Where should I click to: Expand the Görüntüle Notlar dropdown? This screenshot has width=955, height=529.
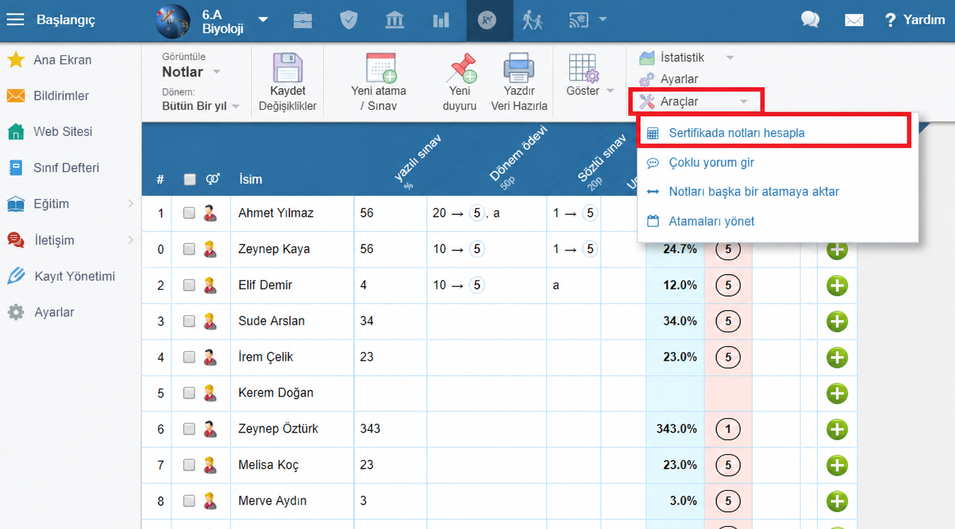(x=191, y=72)
